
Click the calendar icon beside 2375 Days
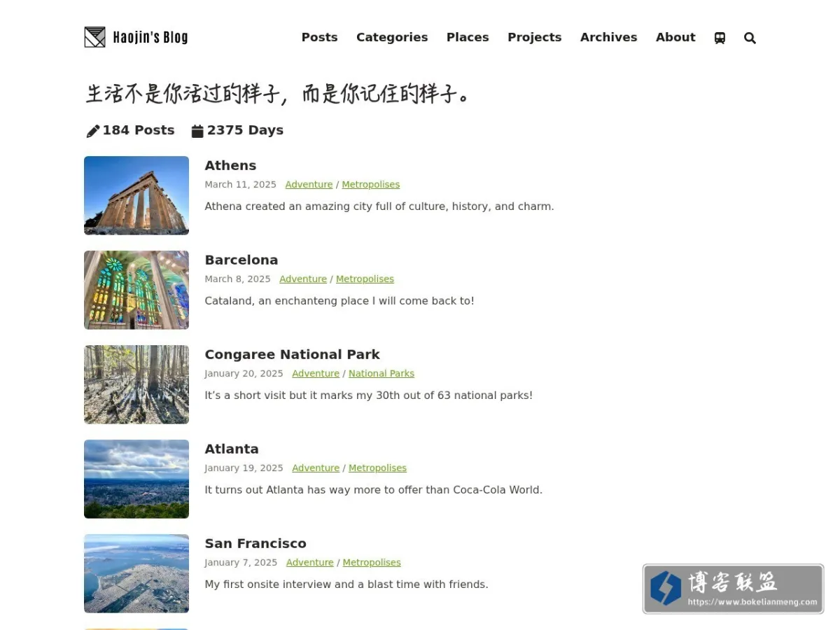point(197,131)
